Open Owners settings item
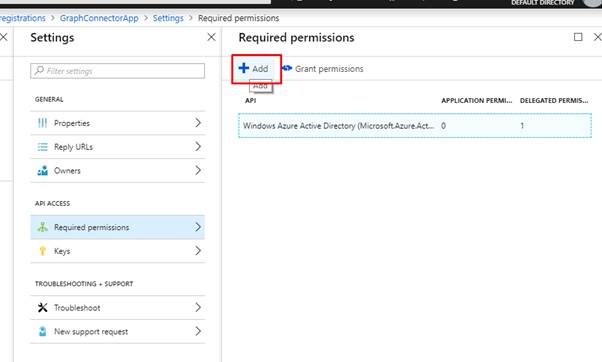Image resolution: width=602 pixels, height=362 pixels. 117,170
